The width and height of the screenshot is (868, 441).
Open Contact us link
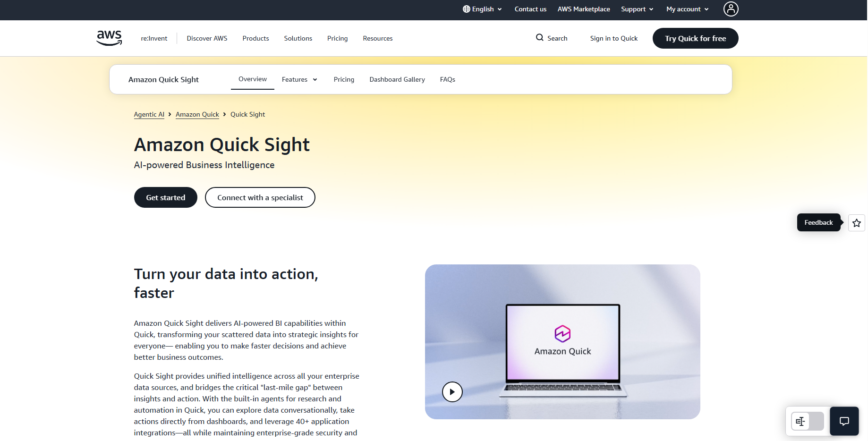point(530,9)
